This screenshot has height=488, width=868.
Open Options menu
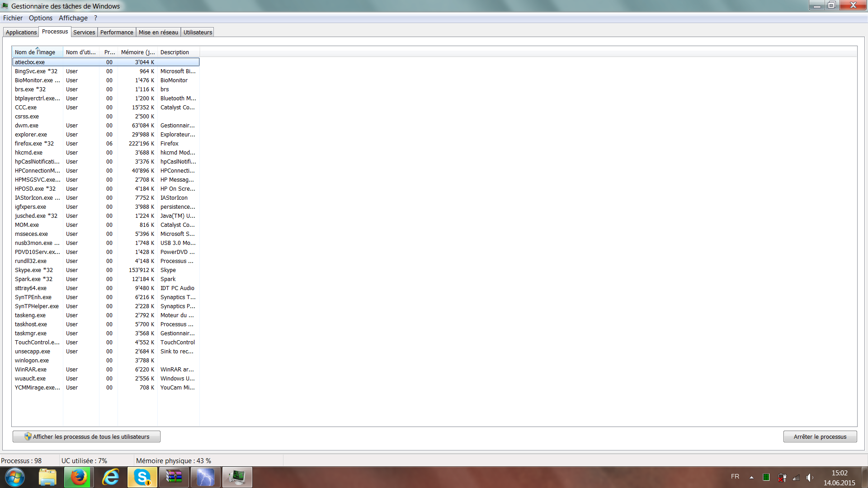click(41, 18)
